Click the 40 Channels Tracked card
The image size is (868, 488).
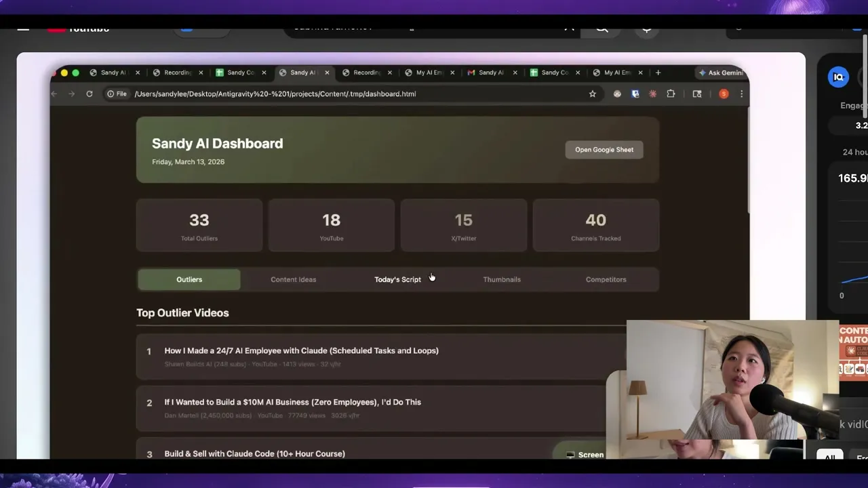[596, 226]
